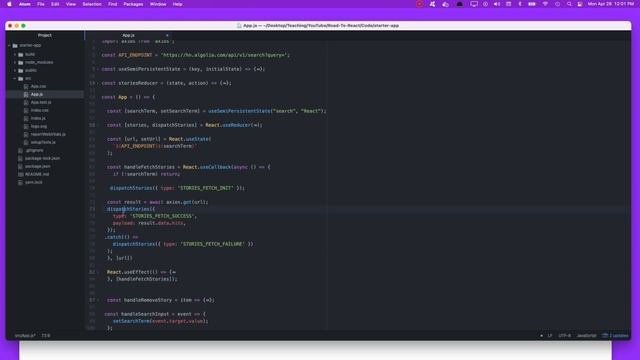Open the display mirroring menu bar icon

tap(474, 4)
